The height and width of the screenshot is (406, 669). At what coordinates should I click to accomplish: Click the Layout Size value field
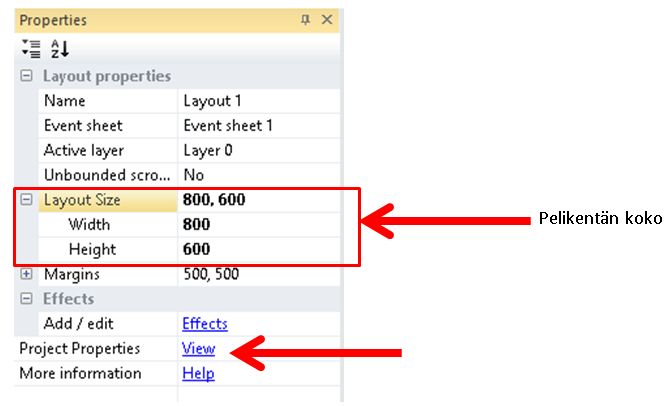coord(258,200)
